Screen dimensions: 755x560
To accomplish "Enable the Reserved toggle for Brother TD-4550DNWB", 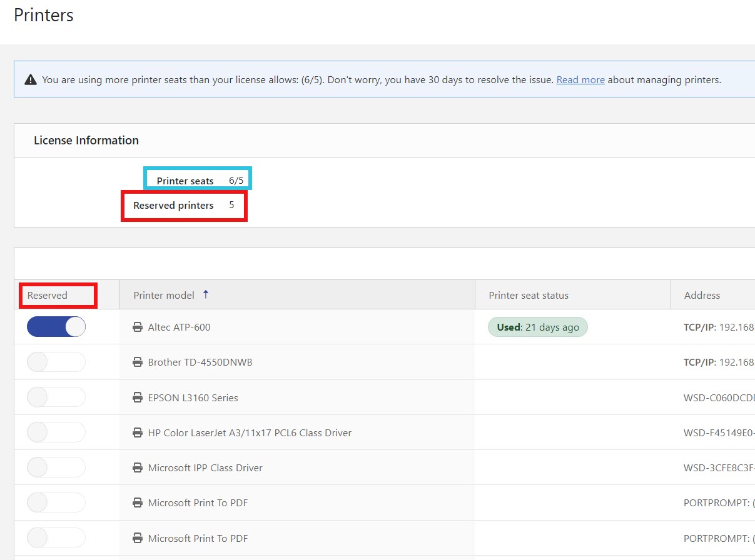I will tap(56, 362).
